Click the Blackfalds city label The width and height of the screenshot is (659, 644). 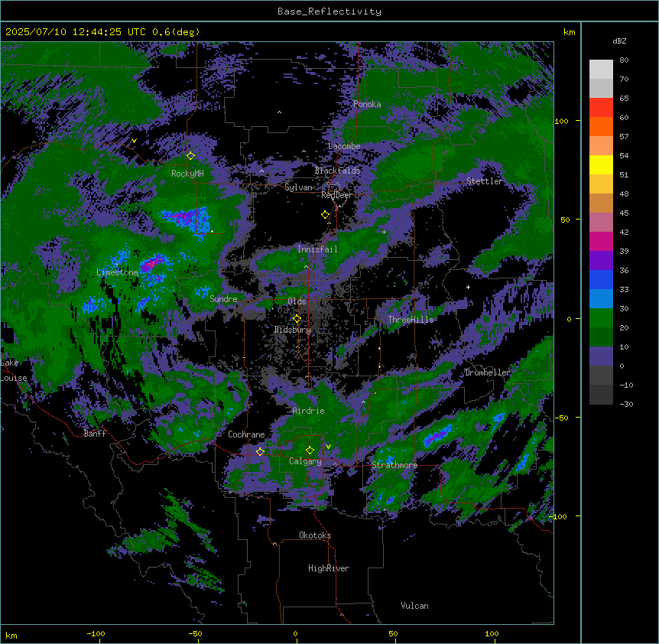(337, 171)
